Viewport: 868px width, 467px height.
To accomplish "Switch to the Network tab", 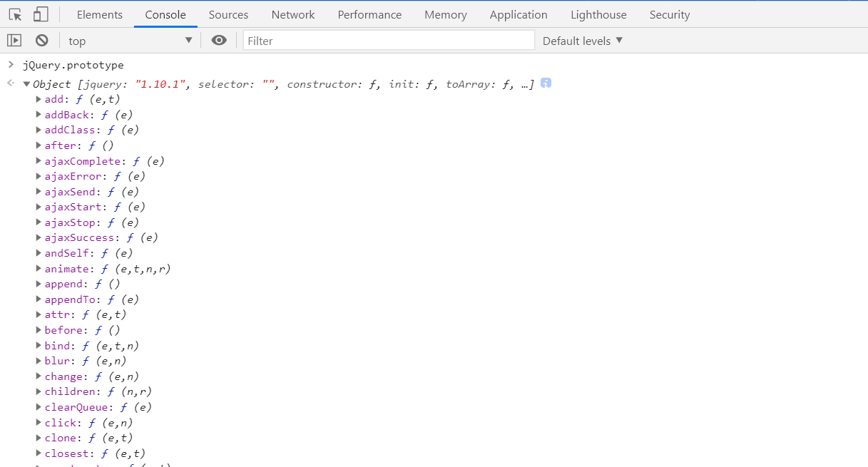I will [x=293, y=14].
